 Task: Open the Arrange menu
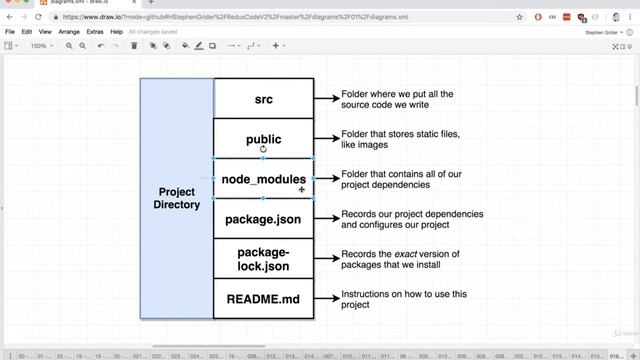click(69, 32)
